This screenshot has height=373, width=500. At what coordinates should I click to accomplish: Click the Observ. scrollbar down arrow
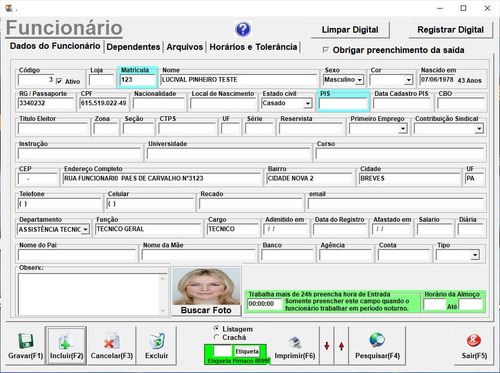coord(163,310)
